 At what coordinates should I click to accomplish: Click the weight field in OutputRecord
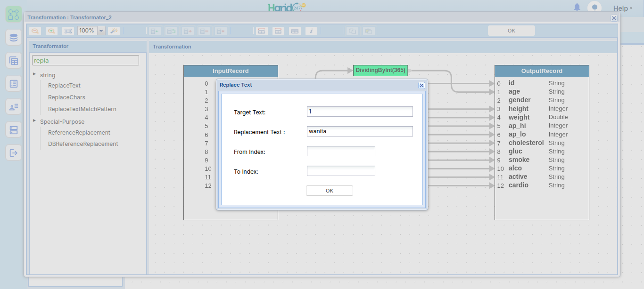coord(519,117)
